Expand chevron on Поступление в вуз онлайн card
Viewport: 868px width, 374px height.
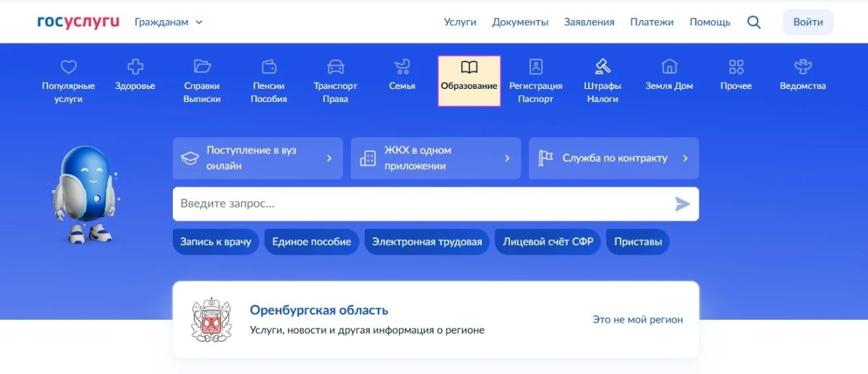pos(329,158)
